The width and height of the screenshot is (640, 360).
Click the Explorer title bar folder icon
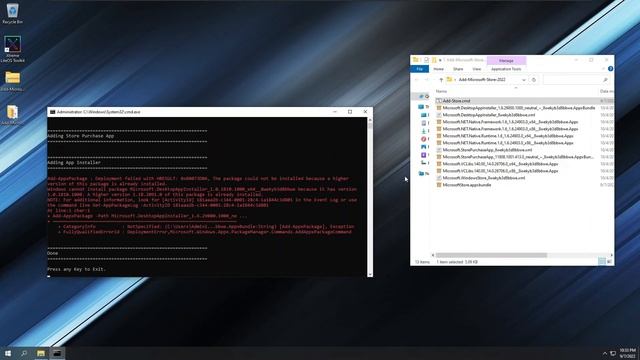(416, 60)
